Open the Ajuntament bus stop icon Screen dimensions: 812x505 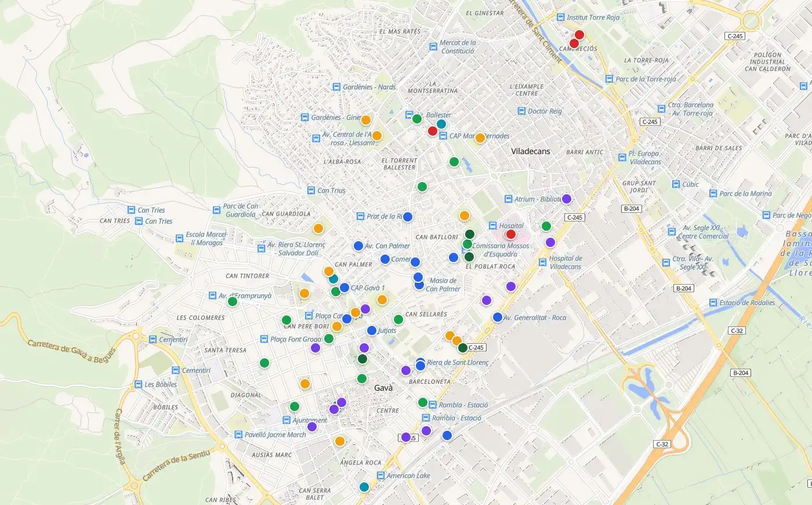(x=287, y=420)
